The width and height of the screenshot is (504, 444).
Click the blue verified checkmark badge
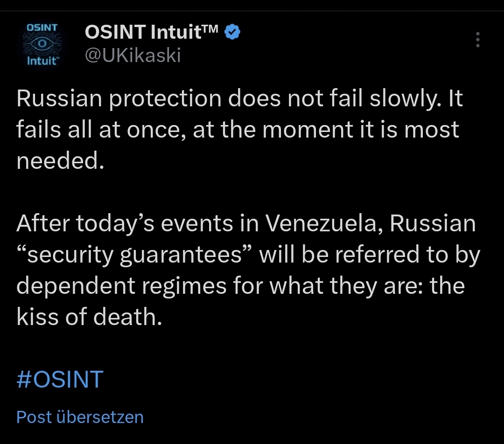(x=233, y=32)
